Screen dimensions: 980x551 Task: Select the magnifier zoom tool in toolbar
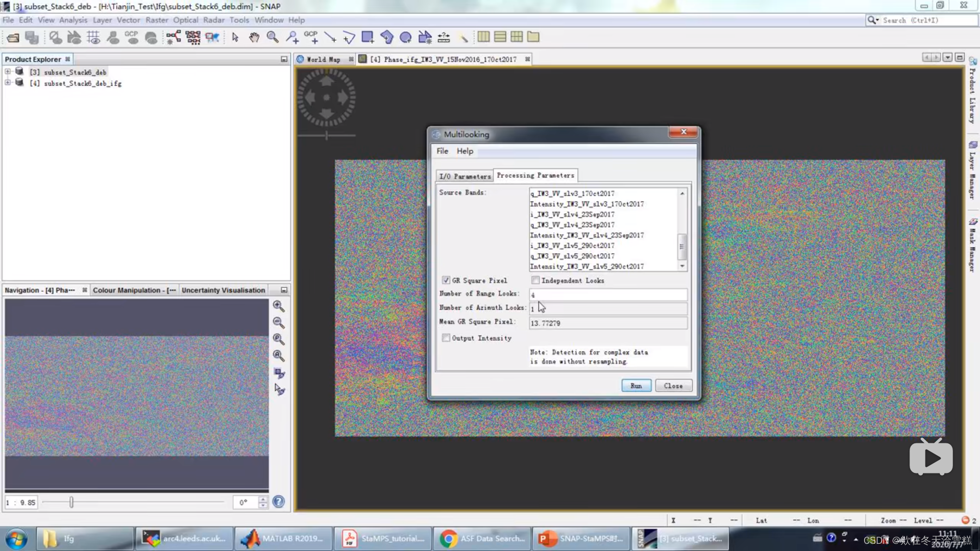click(x=273, y=37)
